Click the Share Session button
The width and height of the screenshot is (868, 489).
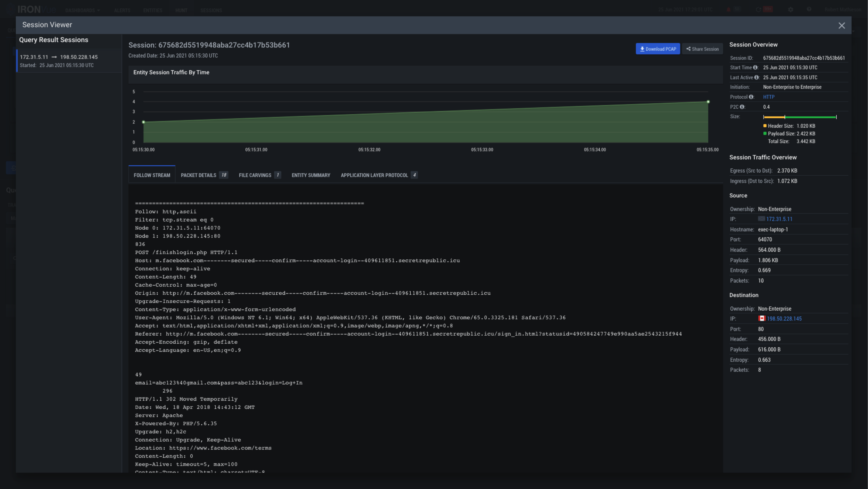pos(702,49)
